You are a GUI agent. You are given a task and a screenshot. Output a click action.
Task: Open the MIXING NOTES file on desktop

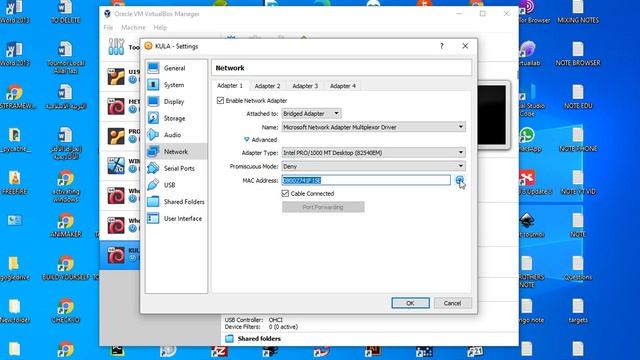pos(578,12)
